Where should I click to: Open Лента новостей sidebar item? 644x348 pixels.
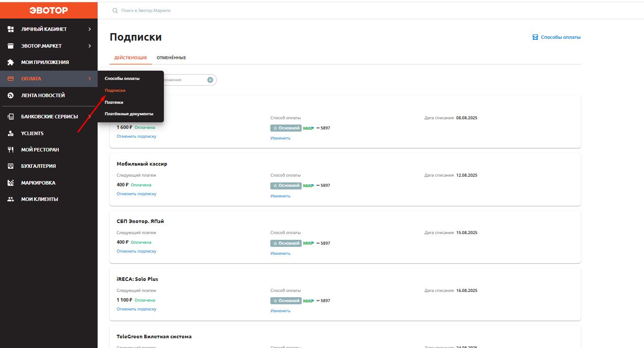click(x=49, y=95)
